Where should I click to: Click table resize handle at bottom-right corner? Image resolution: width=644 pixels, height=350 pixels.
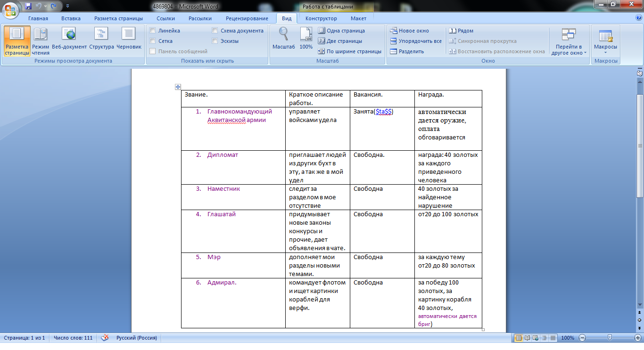pos(483,330)
